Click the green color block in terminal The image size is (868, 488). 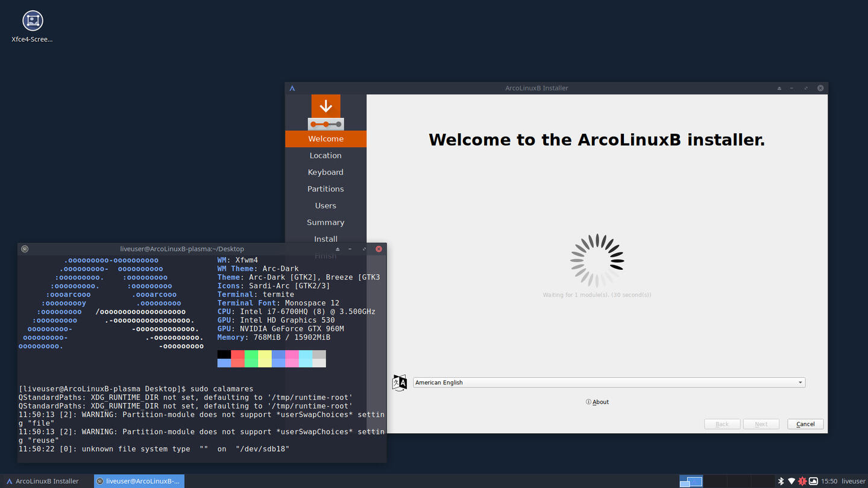251,358
